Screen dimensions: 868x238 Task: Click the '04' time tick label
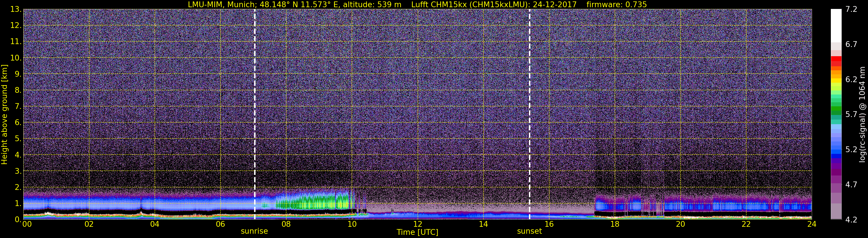click(x=155, y=224)
